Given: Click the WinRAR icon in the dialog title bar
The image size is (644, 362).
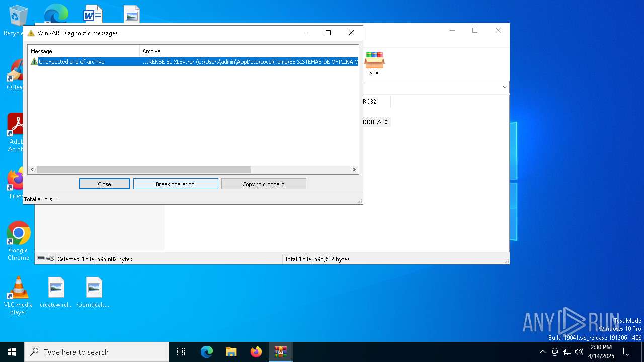Looking at the screenshot, I should (31, 33).
